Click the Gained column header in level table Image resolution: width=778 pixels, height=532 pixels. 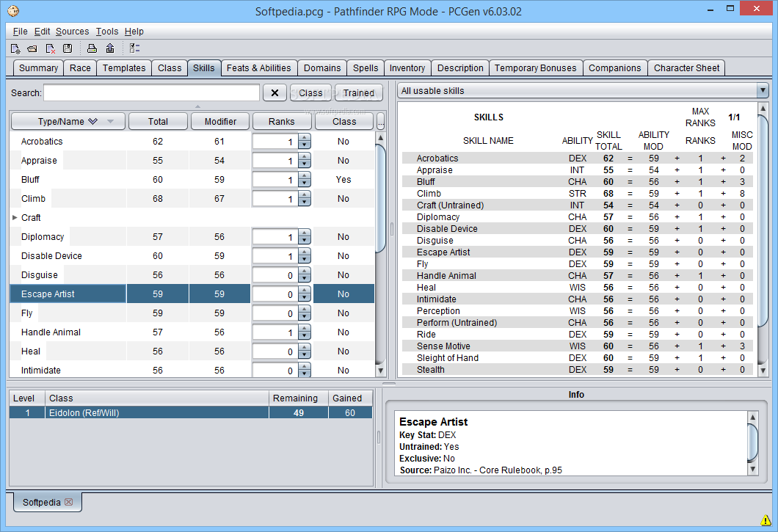350,398
